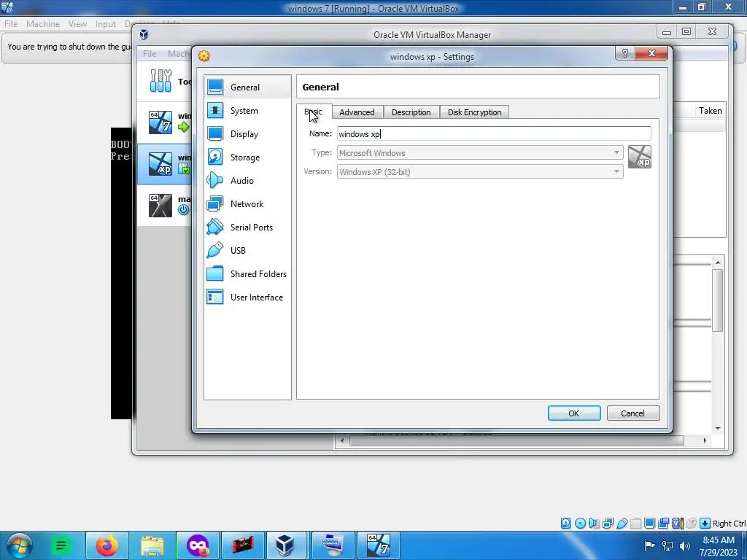This screenshot has width=747, height=560.
Task: Click the Name field containing windows xp
Action: 494,134
